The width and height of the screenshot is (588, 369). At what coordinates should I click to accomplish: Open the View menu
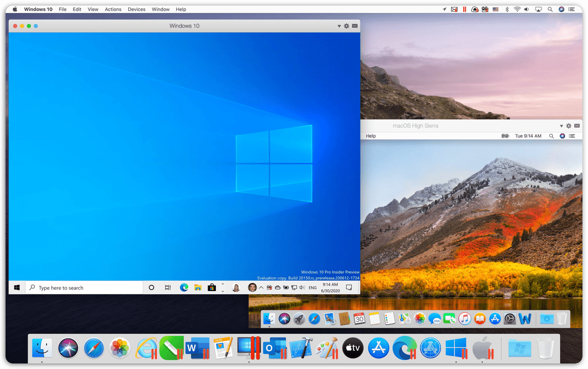click(x=93, y=9)
